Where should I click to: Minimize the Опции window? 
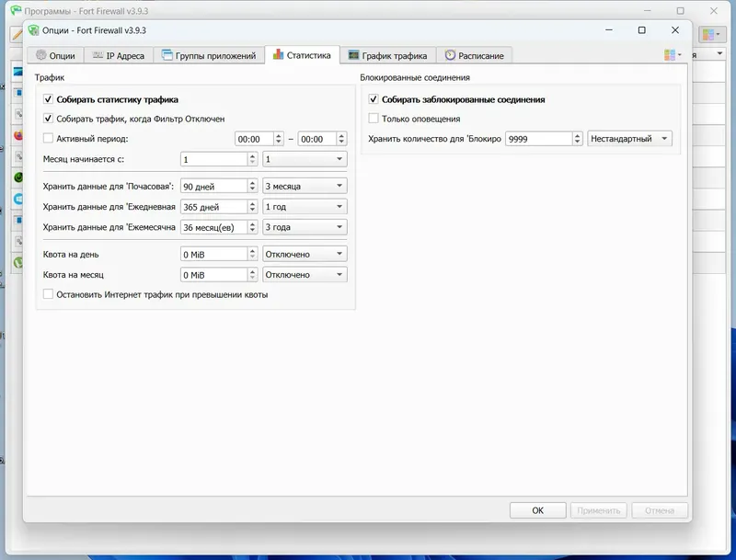pos(609,30)
